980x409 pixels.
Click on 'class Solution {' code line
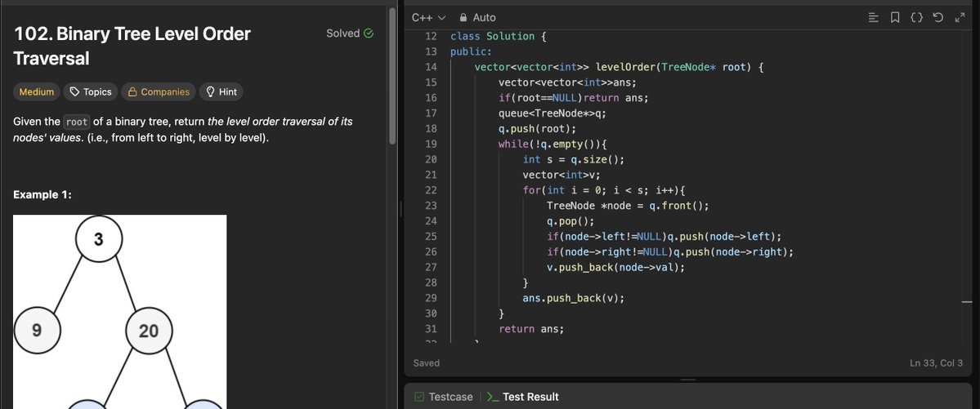click(498, 36)
